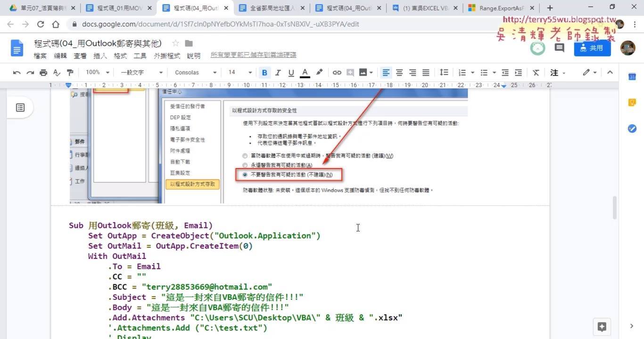Run spelling and grammar check icon
The width and height of the screenshot is (644, 339).
57,73
